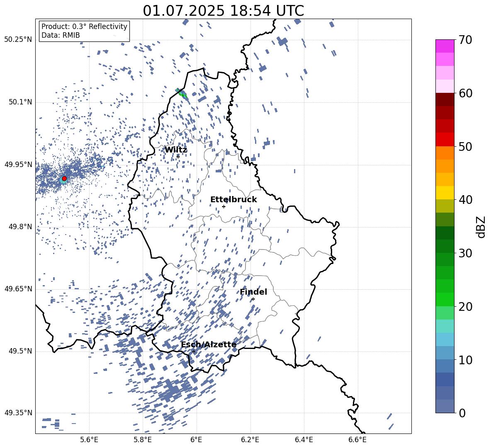Click the Ettelbruck station cross marker

tap(224, 206)
